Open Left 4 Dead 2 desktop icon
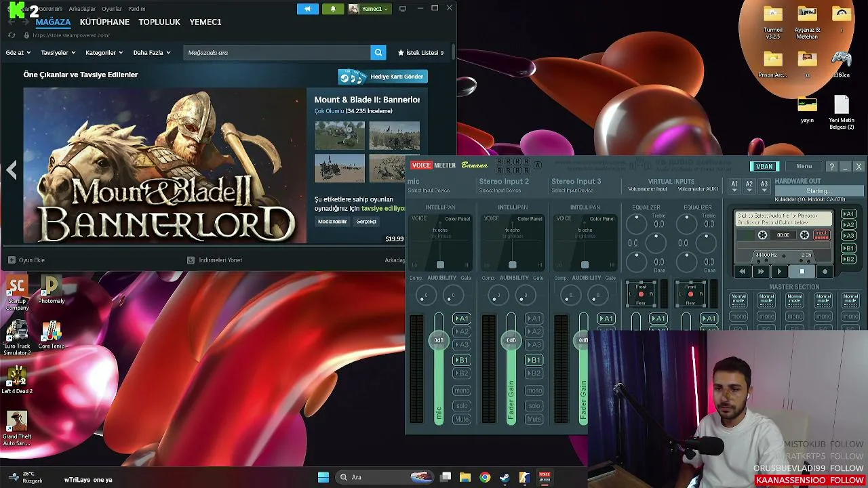Viewport: 868px width, 488px height. [x=17, y=380]
